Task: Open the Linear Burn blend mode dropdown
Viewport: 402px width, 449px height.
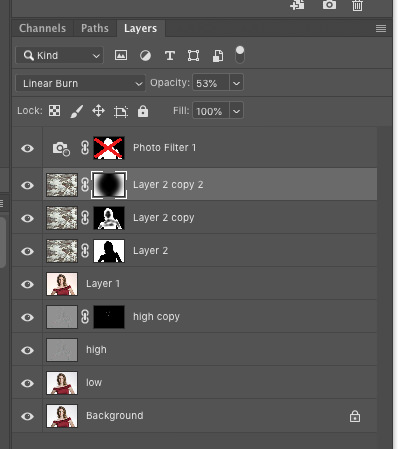Action: click(x=80, y=83)
